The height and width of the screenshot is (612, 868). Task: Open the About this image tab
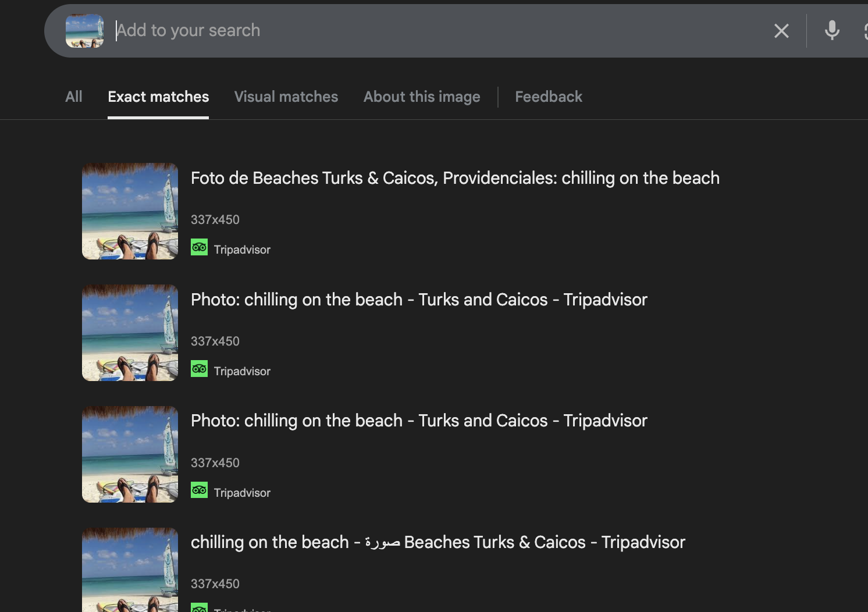422,97
